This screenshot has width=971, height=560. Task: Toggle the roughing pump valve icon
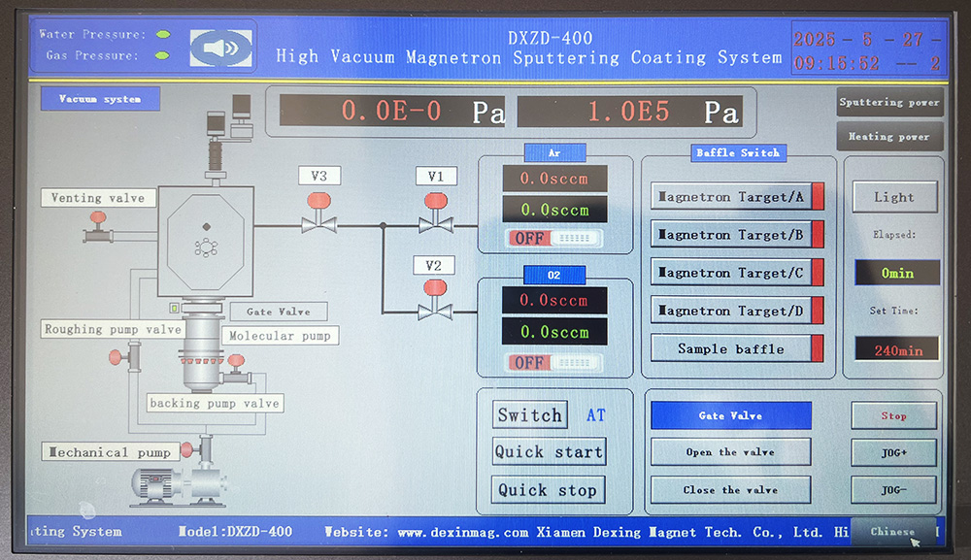(x=125, y=357)
